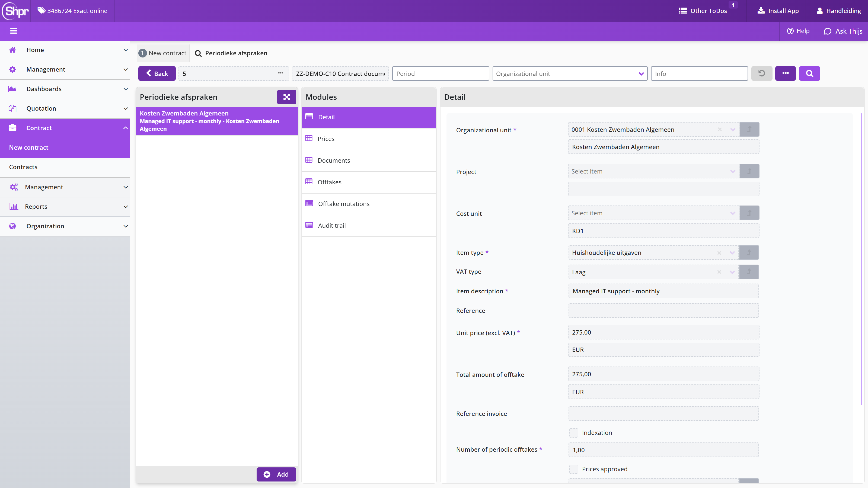Toggle the hamburger menu icon
The height and width of the screenshot is (488, 868).
pos(14,31)
